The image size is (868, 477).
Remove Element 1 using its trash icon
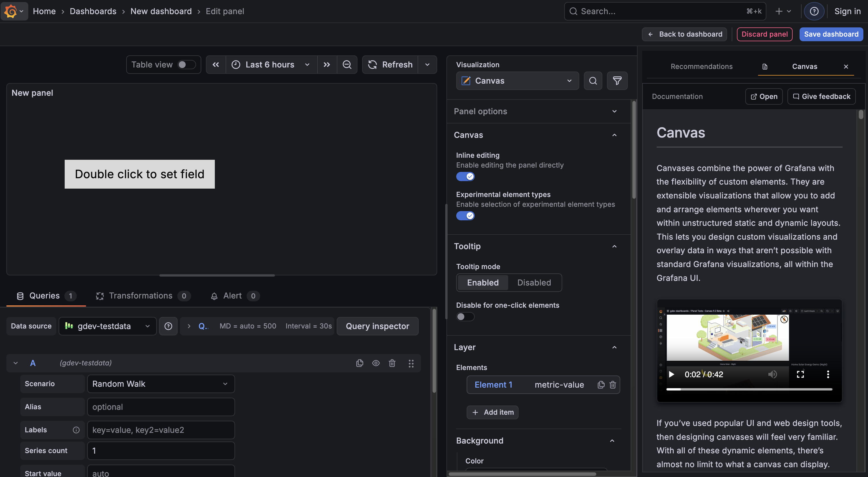[612, 384]
